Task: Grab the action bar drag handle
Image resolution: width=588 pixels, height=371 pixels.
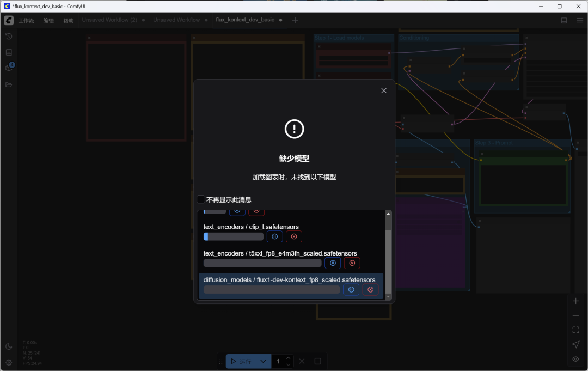Action: [221, 362]
